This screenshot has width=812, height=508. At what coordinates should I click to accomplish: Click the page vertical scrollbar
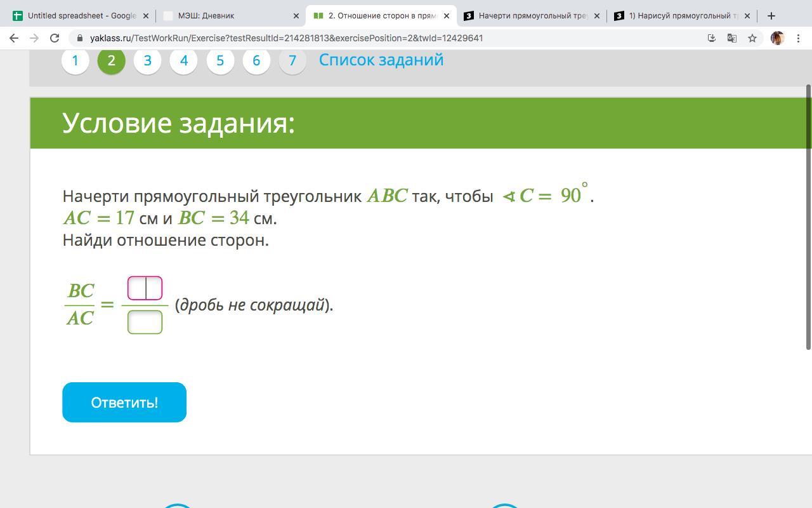point(808,216)
